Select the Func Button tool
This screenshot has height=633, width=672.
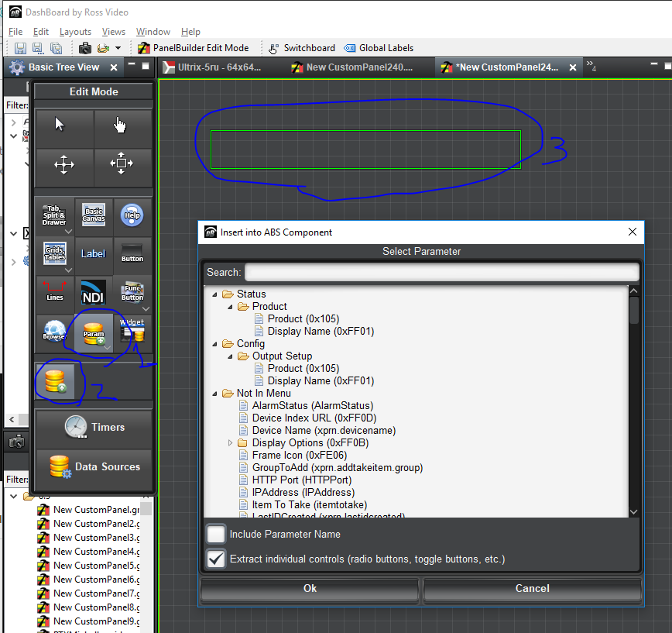[x=132, y=293]
